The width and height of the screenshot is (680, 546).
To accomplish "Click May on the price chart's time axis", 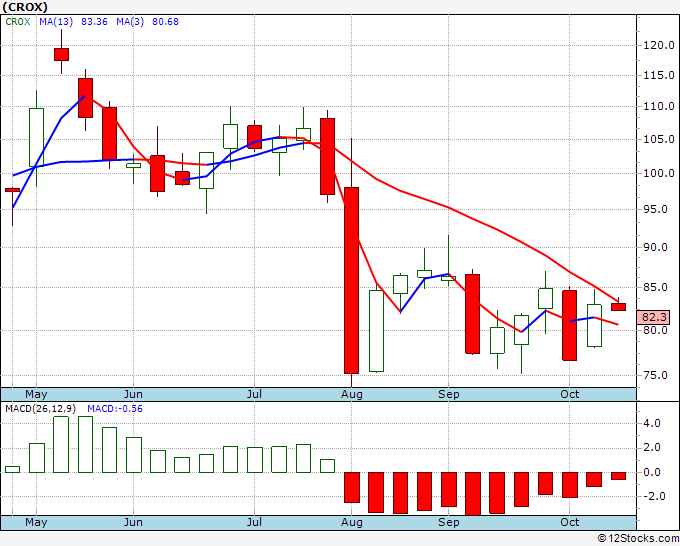I will pos(36,395).
